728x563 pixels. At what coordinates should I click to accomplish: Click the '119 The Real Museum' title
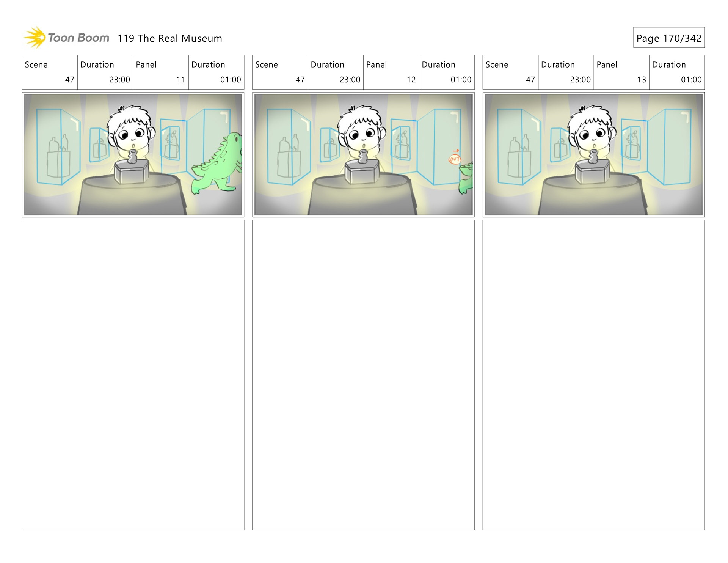click(x=169, y=38)
